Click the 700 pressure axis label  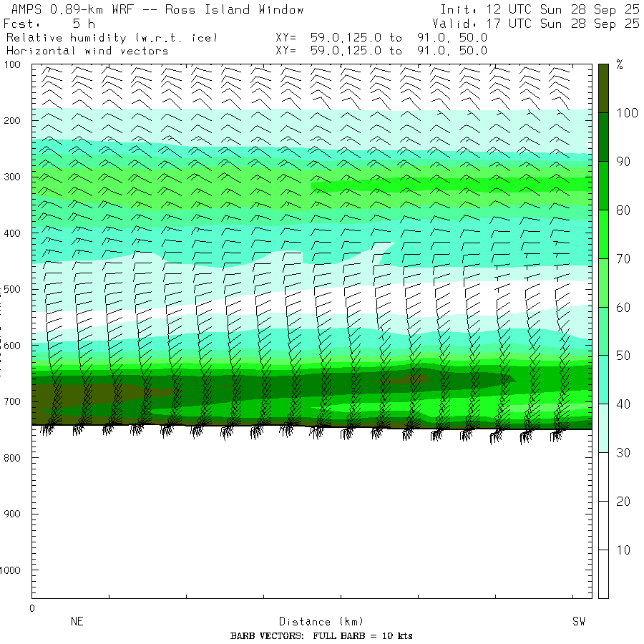[x=12, y=401]
